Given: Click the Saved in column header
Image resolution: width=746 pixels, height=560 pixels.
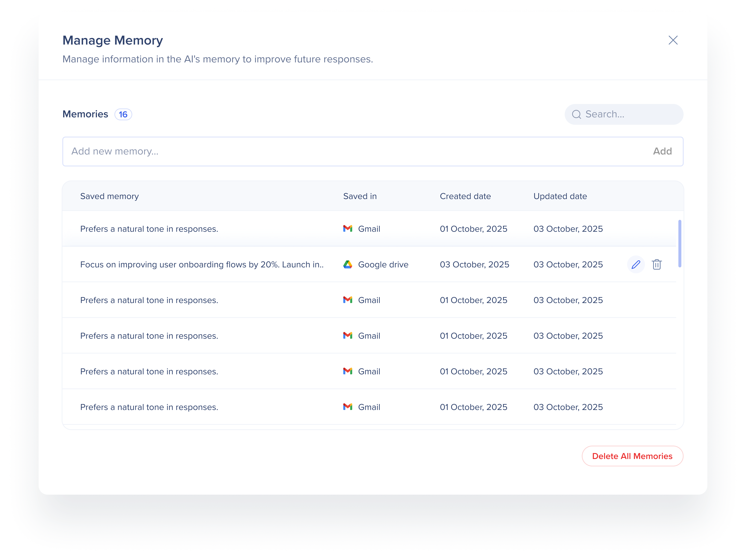Looking at the screenshot, I should click(360, 196).
